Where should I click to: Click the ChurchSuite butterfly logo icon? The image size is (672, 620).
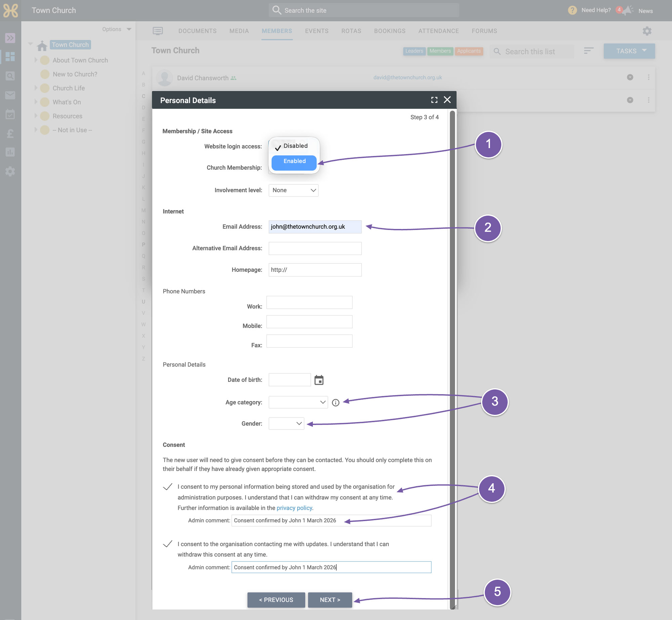(x=10, y=10)
